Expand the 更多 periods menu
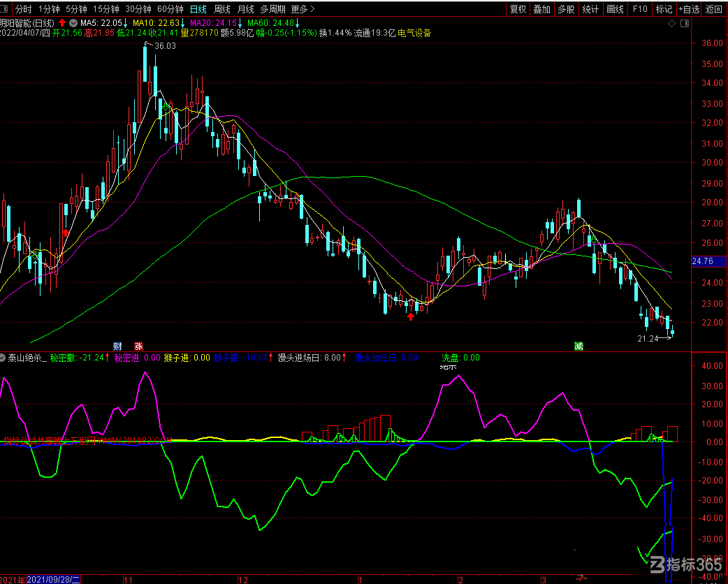 coord(303,9)
